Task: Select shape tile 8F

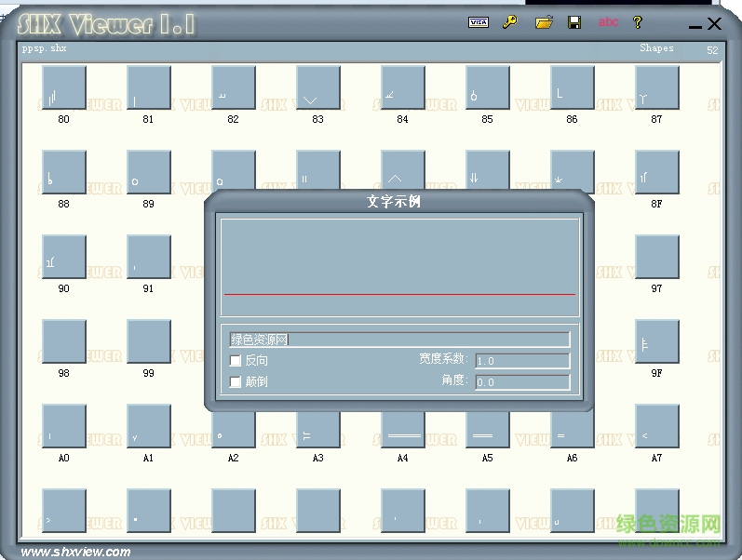Action: click(657, 172)
